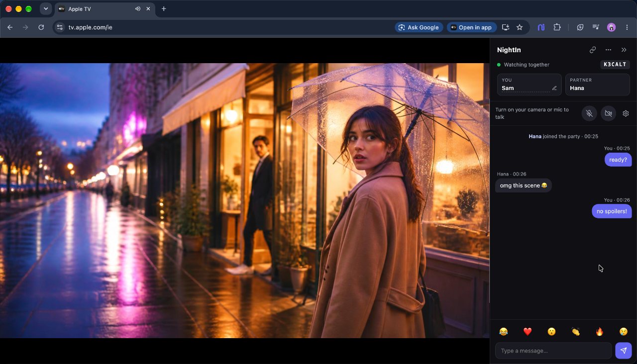Click the Partner Hana name box
Image resolution: width=637 pixels, height=364 pixels.
[x=598, y=85]
